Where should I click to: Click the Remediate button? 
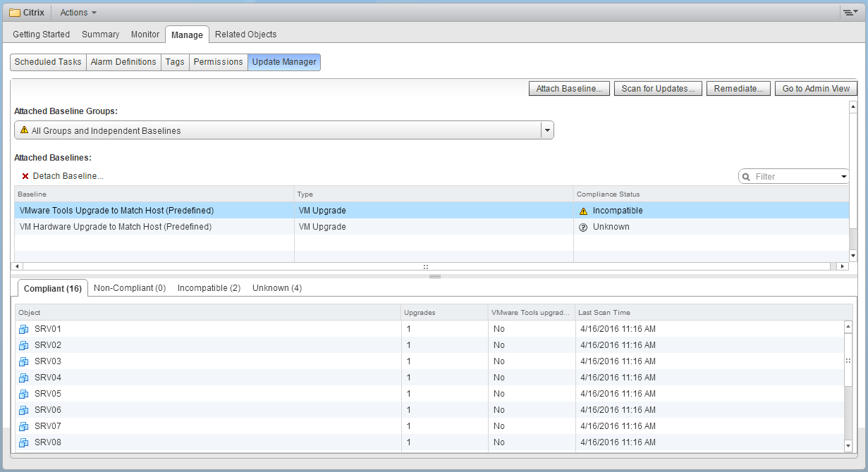738,89
